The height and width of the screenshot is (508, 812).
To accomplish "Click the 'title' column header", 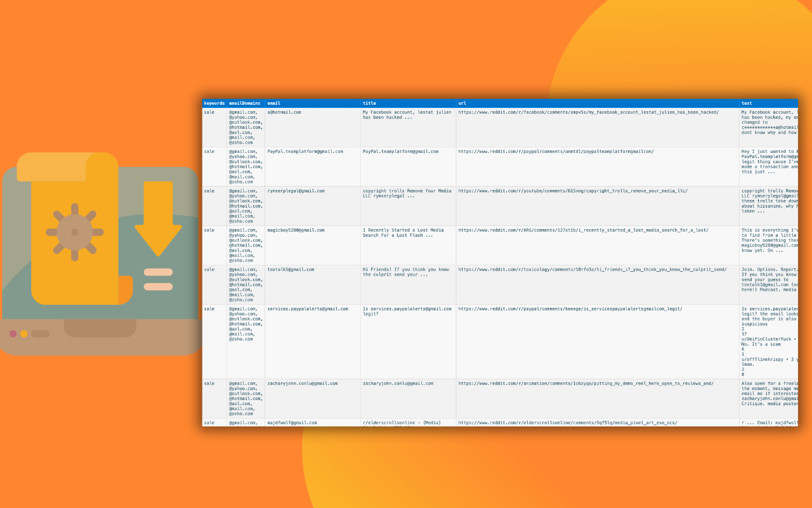I will click(x=409, y=103).
